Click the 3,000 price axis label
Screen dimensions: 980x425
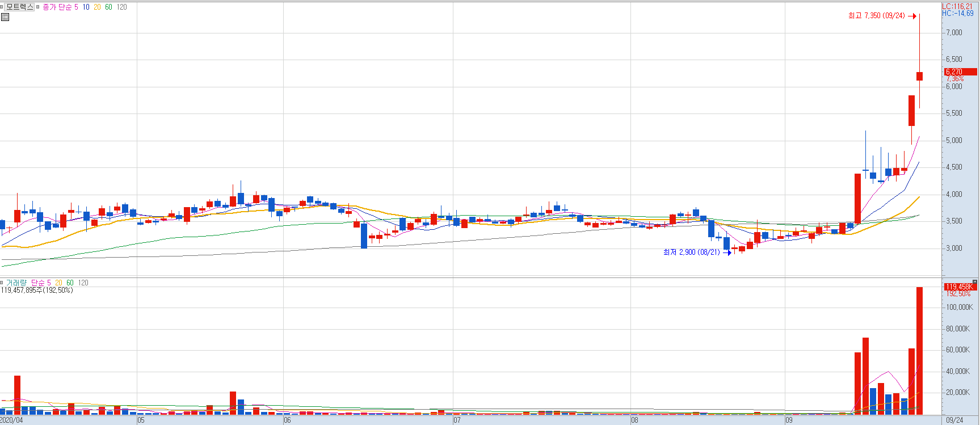click(x=954, y=249)
